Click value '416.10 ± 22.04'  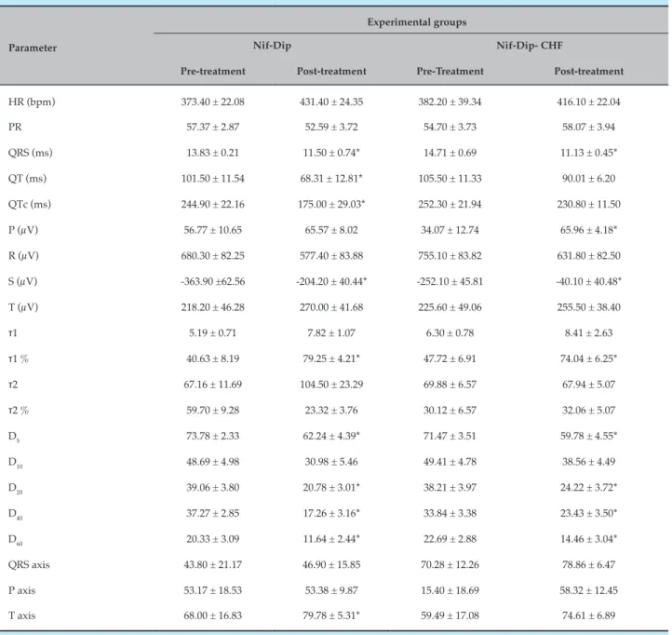tap(588, 101)
